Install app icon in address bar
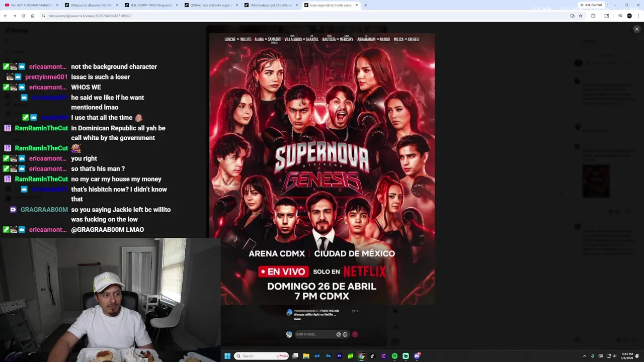Viewport: 644px width, 362px height. (572, 16)
